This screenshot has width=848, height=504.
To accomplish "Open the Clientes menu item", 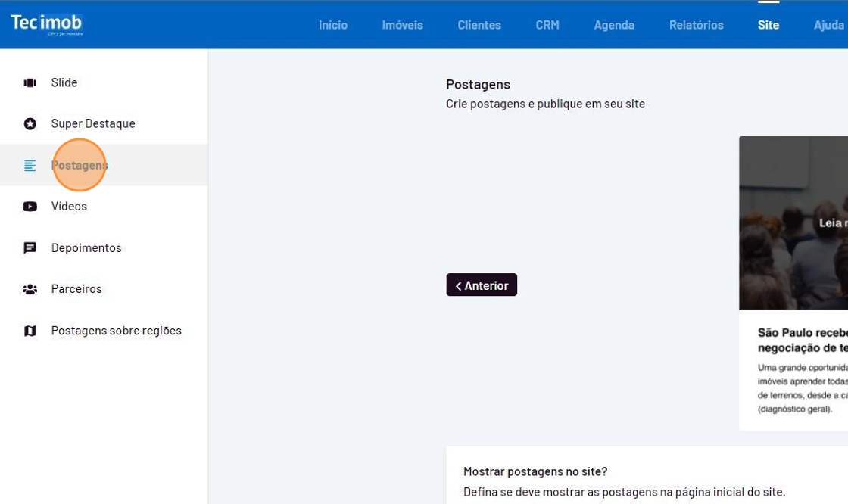I will [x=479, y=25].
